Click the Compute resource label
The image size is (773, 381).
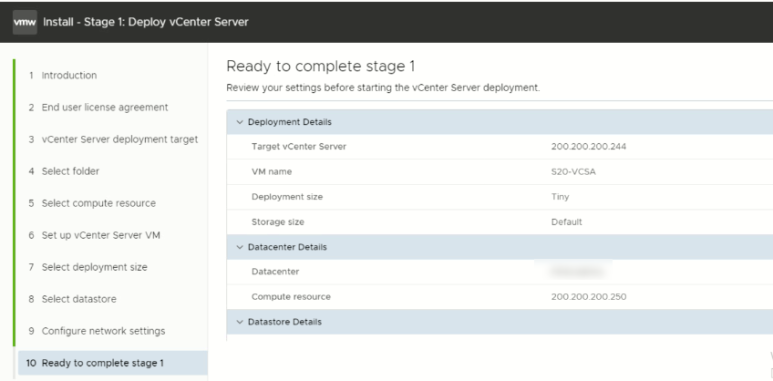[x=291, y=297]
